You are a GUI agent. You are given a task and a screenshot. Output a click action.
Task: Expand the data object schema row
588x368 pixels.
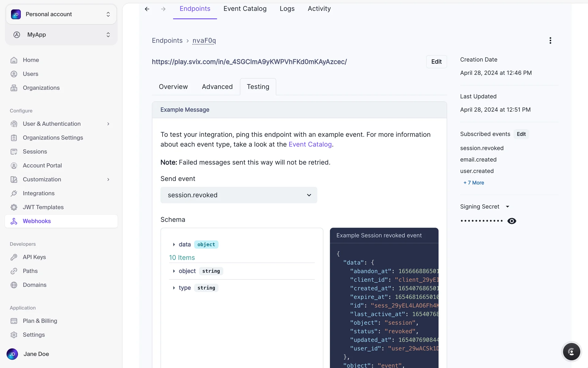(x=174, y=244)
